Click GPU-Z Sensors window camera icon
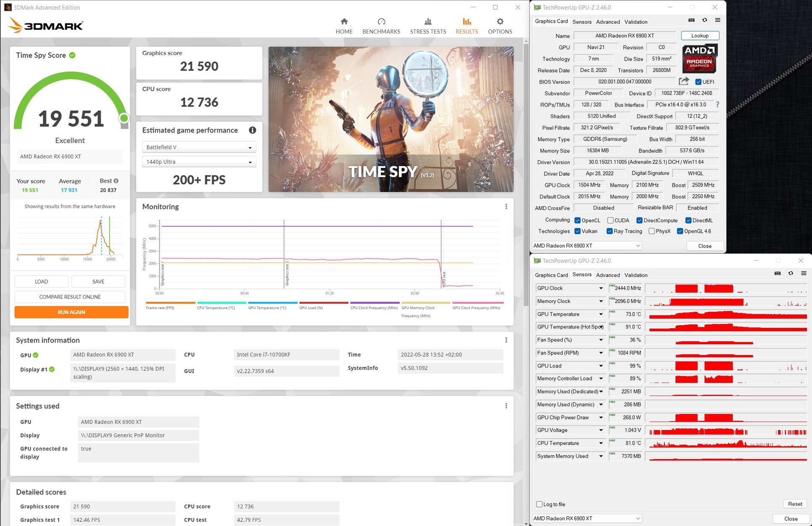Screen dimensions: 812x526 click(778, 274)
